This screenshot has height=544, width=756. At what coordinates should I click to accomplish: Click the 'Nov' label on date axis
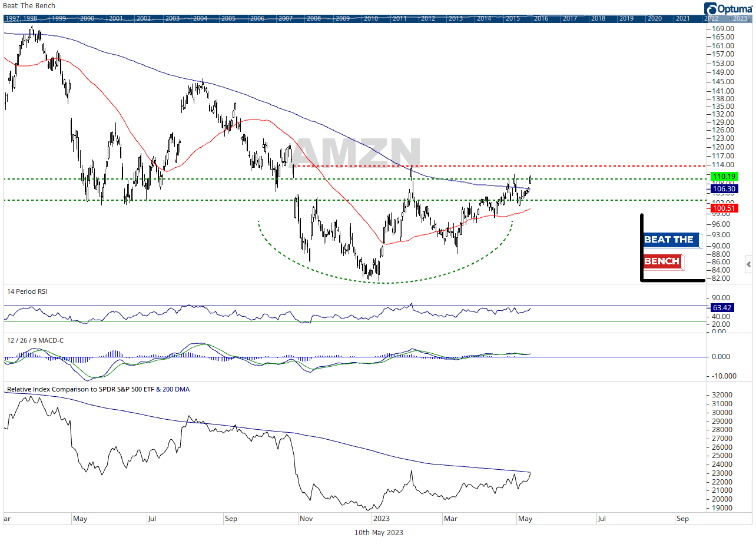(306, 519)
